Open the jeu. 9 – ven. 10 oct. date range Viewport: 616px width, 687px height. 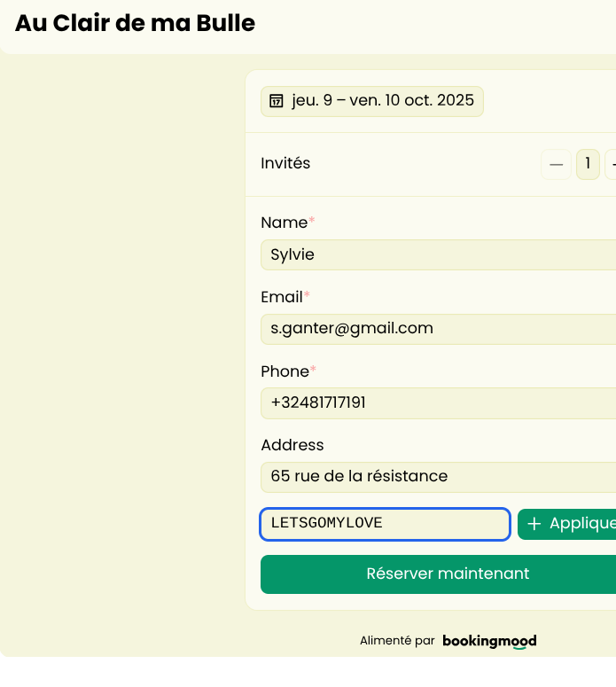(382, 101)
